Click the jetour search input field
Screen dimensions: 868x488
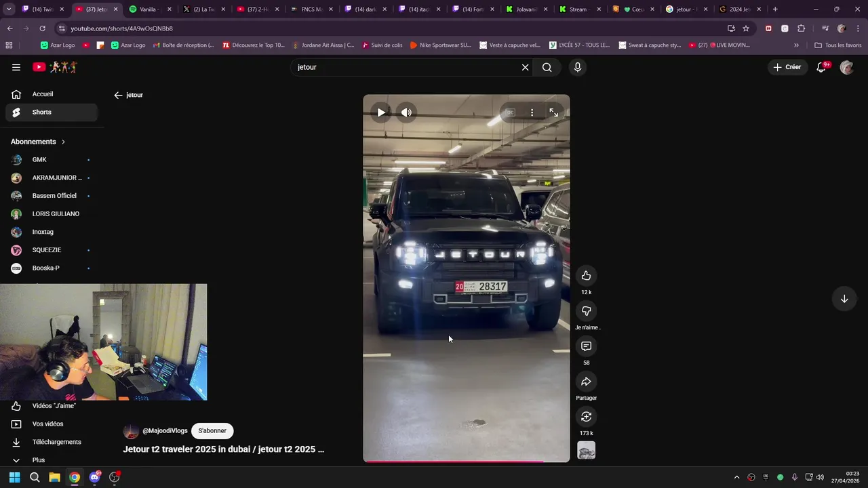[406, 67]
